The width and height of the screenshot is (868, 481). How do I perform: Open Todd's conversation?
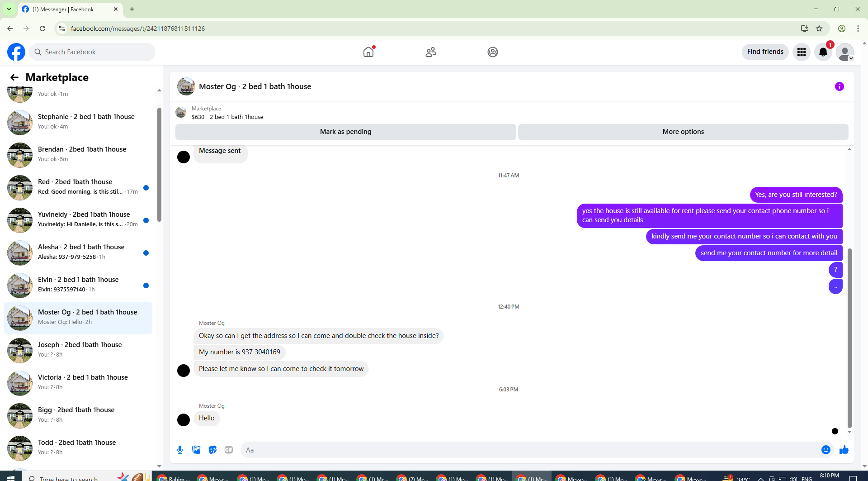point(78,448)
